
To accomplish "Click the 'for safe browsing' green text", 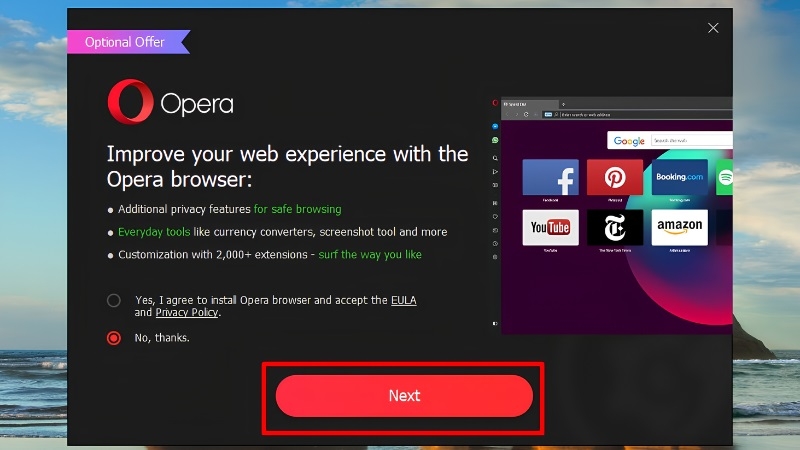I will click(x=297, y=209).
